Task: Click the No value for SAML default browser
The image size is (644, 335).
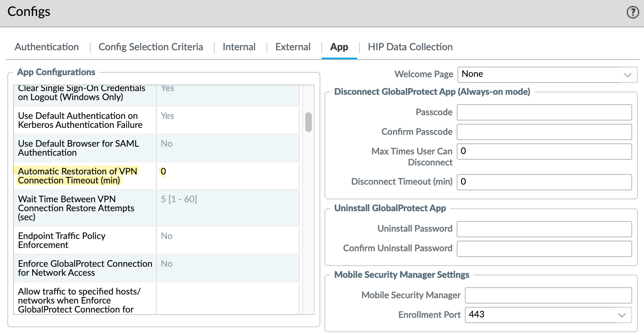Action: pos(167,144)
